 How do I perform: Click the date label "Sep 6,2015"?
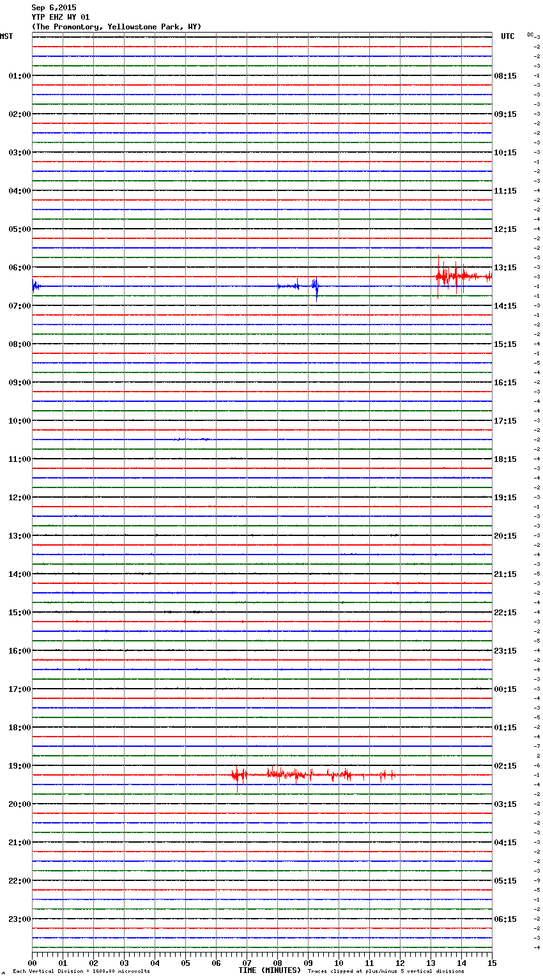54,8
